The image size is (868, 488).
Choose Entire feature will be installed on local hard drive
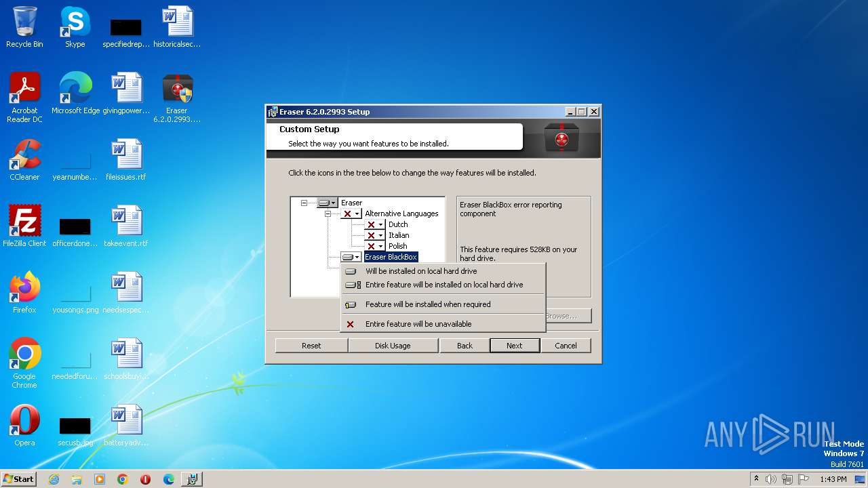(x=443, y=285)
